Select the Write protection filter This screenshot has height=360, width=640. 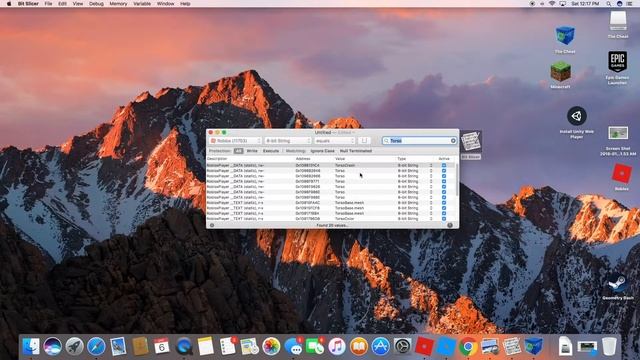click(252, 151)
